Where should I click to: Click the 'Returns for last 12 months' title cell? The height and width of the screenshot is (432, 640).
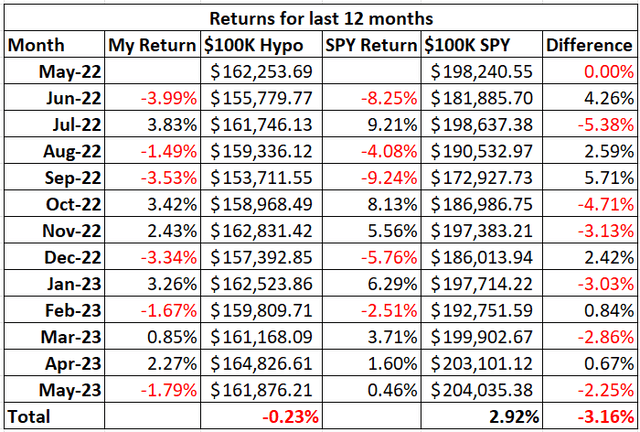[x=320, y=17]
